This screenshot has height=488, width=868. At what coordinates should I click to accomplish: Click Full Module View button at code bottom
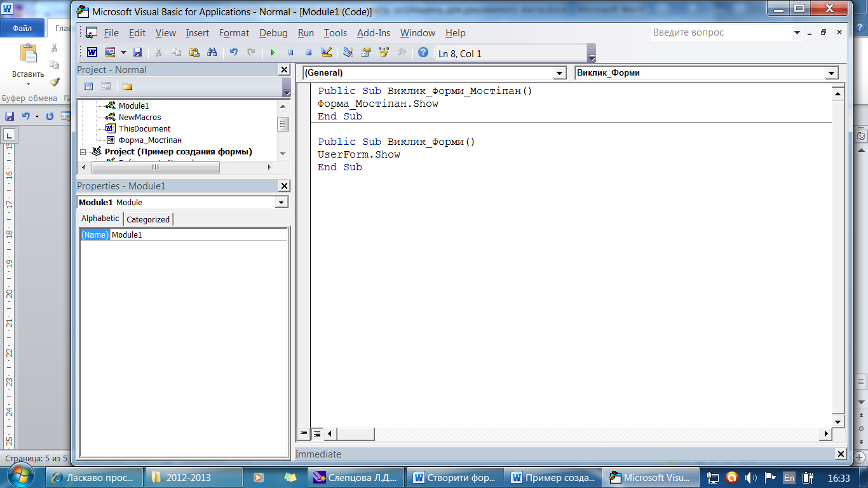(x=316, y=434)
